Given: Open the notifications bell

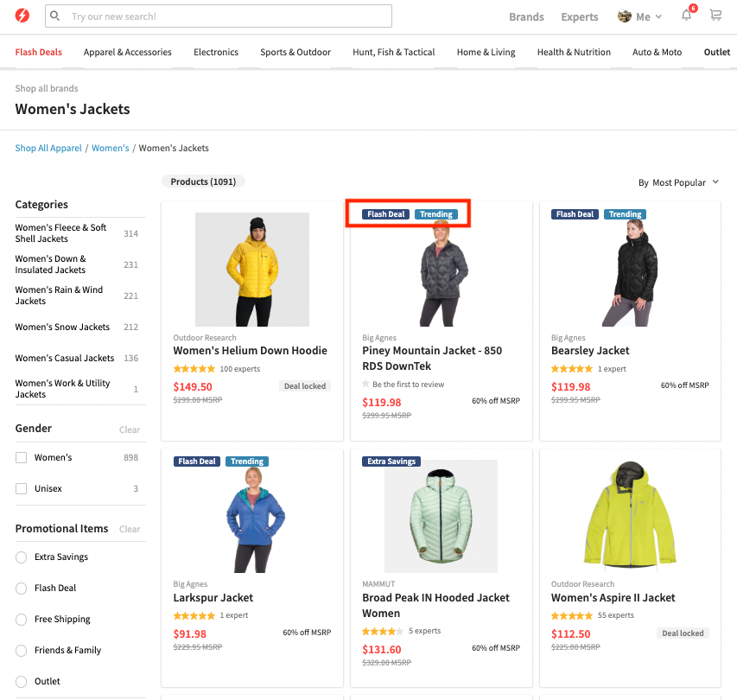Looking at the screenshot, I should tap(687, 16).
